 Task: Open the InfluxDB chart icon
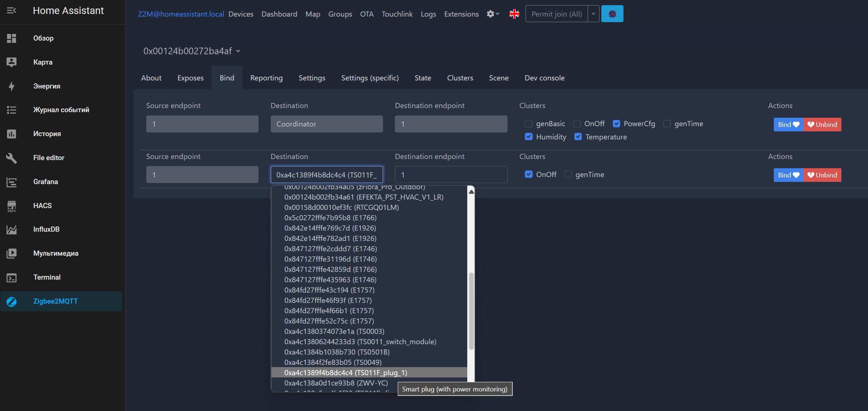(x=11, y=229)
